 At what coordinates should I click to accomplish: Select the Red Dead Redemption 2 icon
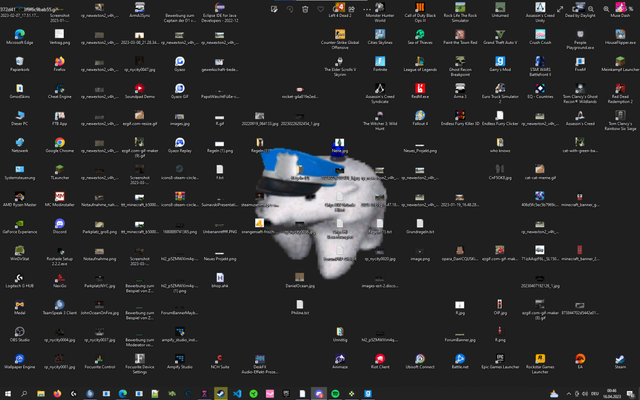click(x=620, y=93)
